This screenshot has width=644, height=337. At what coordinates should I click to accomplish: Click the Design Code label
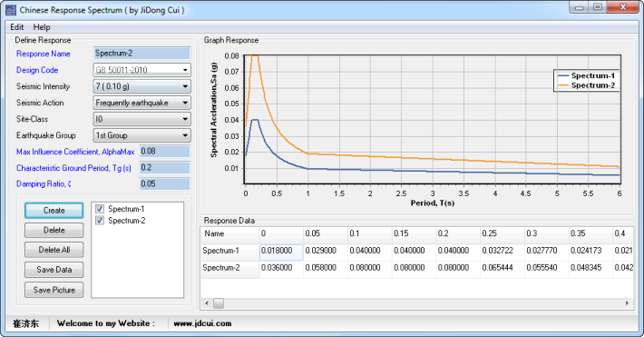coord(37,70)
